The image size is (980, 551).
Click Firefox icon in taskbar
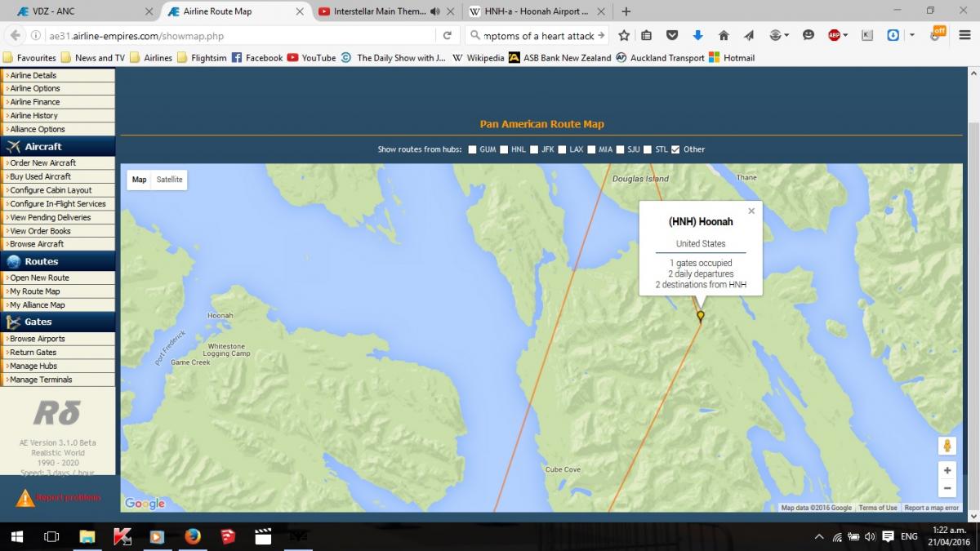pyautogui.click(x=192, y=536)
